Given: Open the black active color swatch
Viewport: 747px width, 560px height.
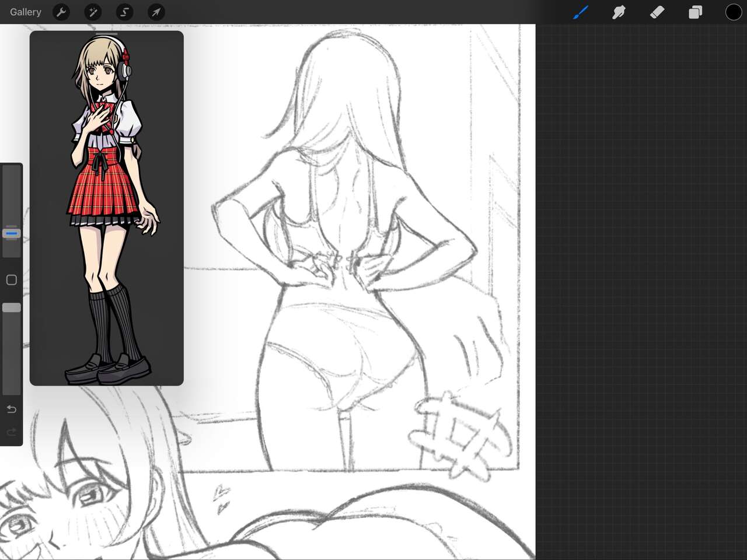Looking at the screenshot, I should point(734,12).
